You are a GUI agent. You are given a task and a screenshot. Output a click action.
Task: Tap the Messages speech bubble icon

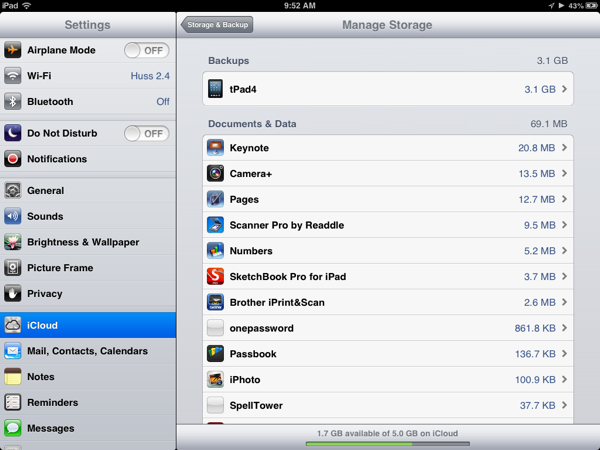(x=13, y=428)
